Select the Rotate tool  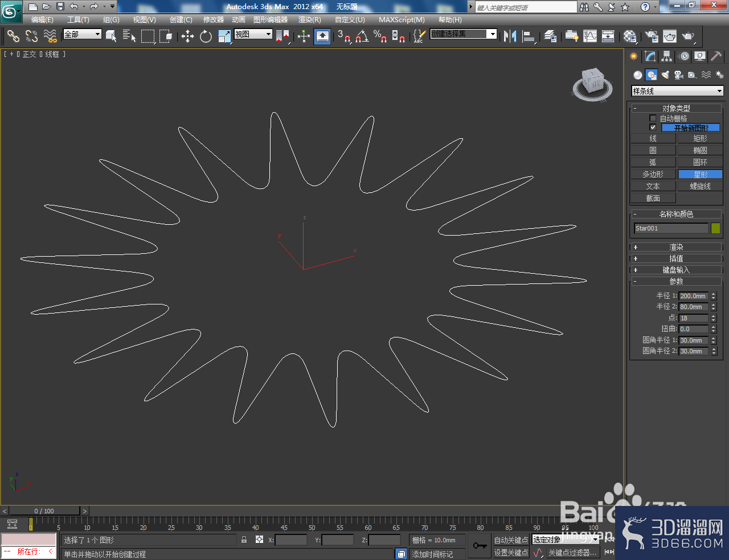(206, 36)
